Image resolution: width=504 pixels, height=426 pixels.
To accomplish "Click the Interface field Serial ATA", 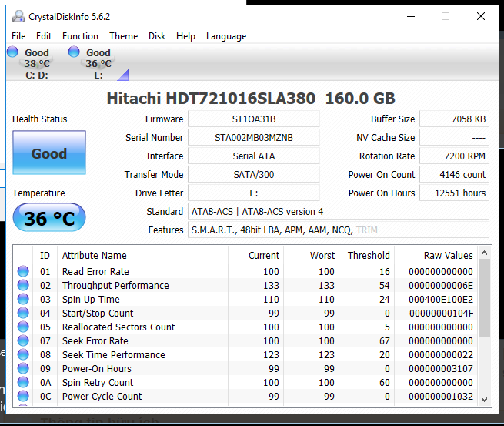I will point(254,156).
